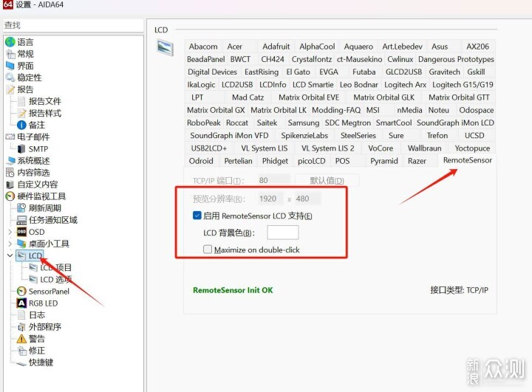Click the preview height field 480
The height and width of the screenshot is (392, 532).
[x=307, y=199]
